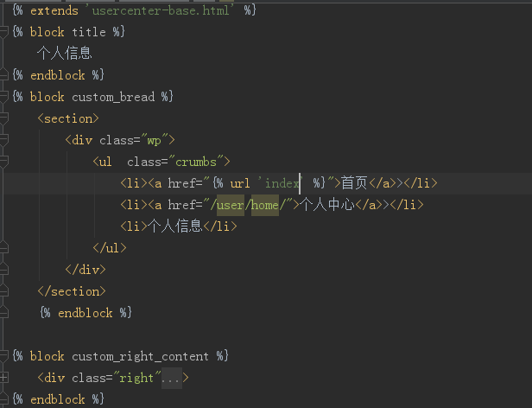Click highlighted 'user' in the href path
Image resolution: width=532 pixels, height=408 pixels.
pos(231,205)
